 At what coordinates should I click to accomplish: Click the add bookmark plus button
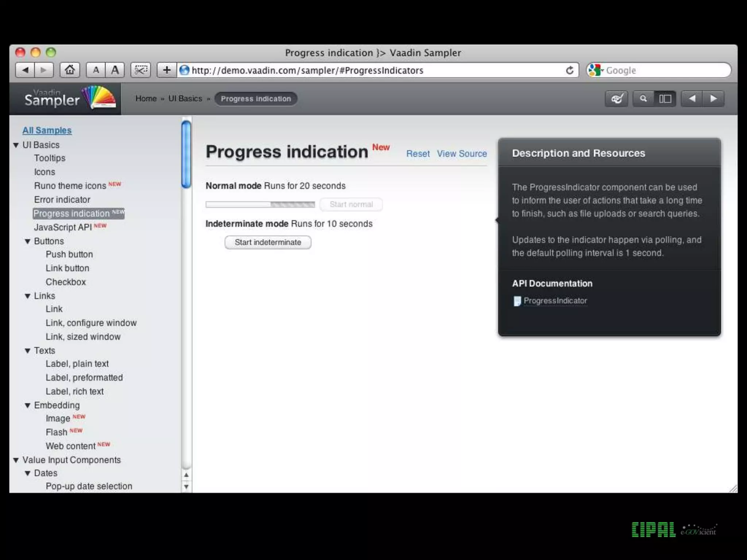pyautogui.click(x=167, y=70)
